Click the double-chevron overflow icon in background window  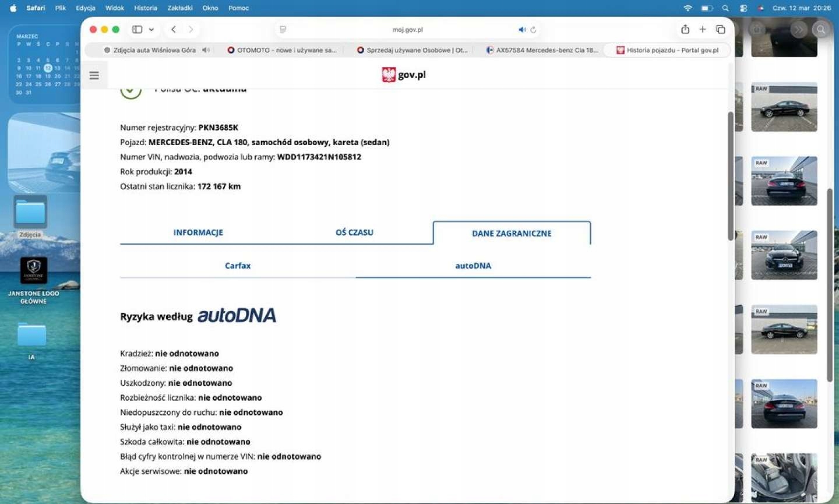point(799,29)
